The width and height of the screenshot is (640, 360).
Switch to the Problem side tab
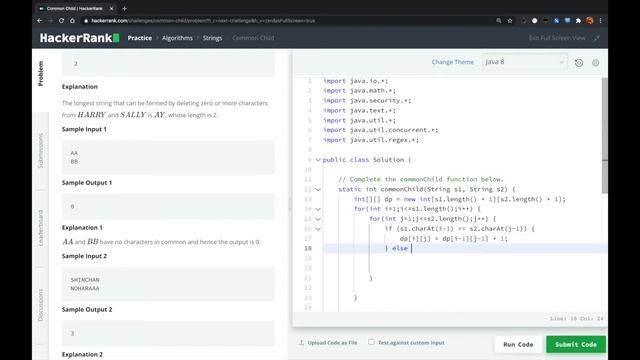40,73
